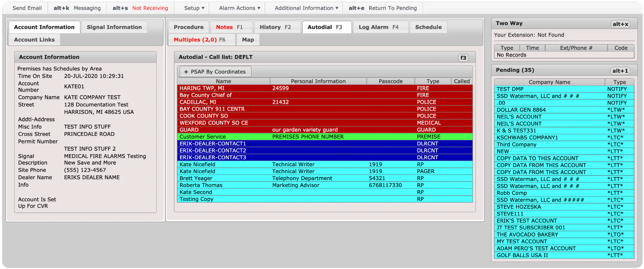Select the Kate Second contact row
Image resolution: width=644 pixels, height=269 pixels.
[x=325, y=192]
